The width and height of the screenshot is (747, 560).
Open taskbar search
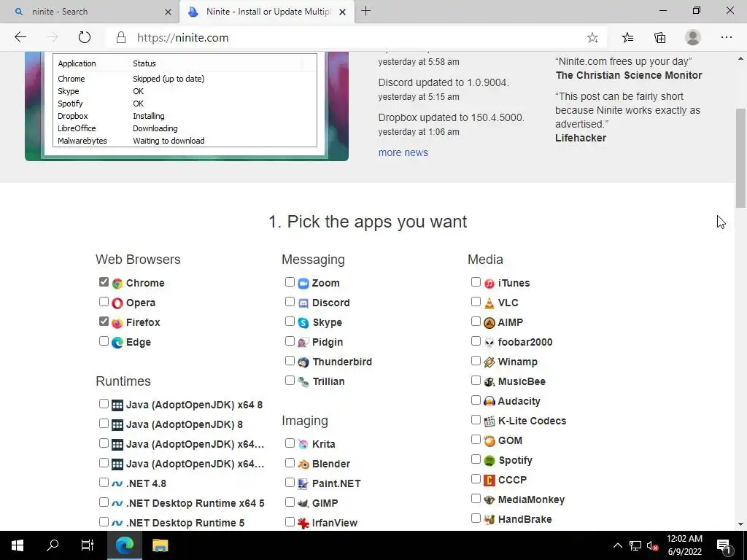coord(53,545)
